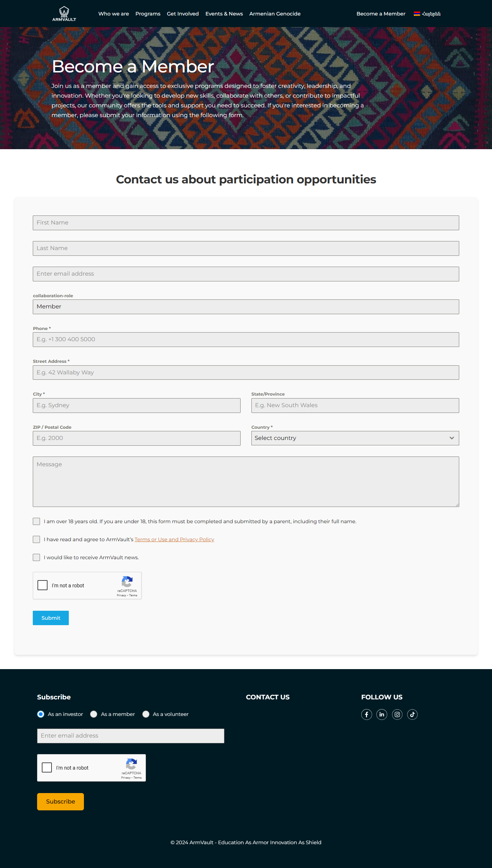Open ArmVault Facebook page icon
Image resolution: width=492 pixels, height=868 pixels.
[x=366, y=715]
